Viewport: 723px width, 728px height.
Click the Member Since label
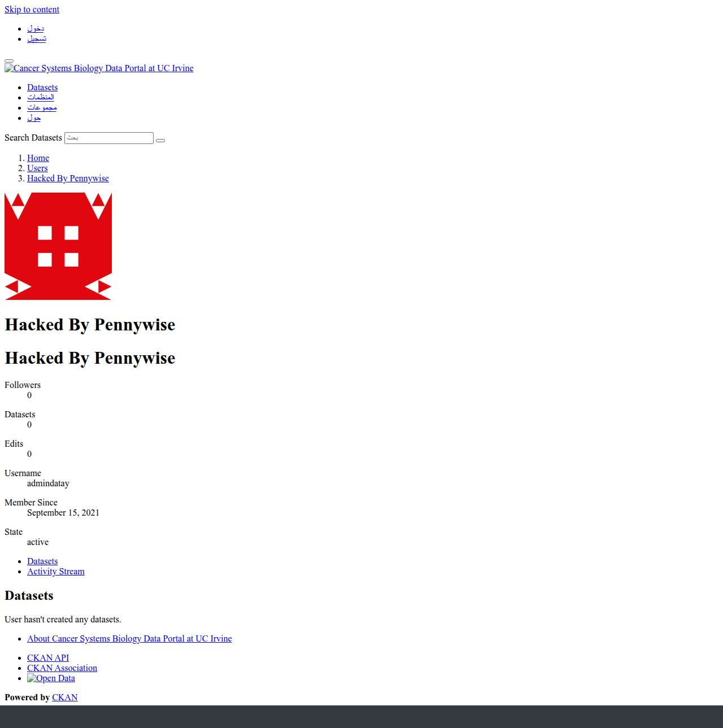tap(31, 503)
